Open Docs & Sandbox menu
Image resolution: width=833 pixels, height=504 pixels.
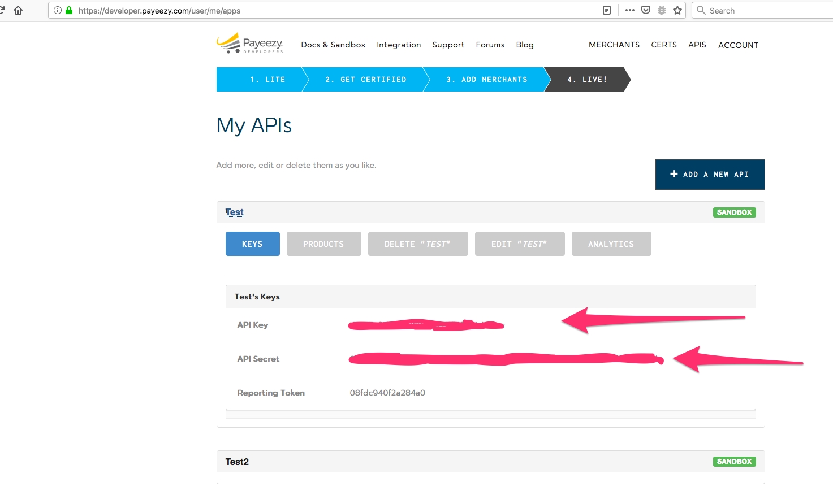[333, 45]
